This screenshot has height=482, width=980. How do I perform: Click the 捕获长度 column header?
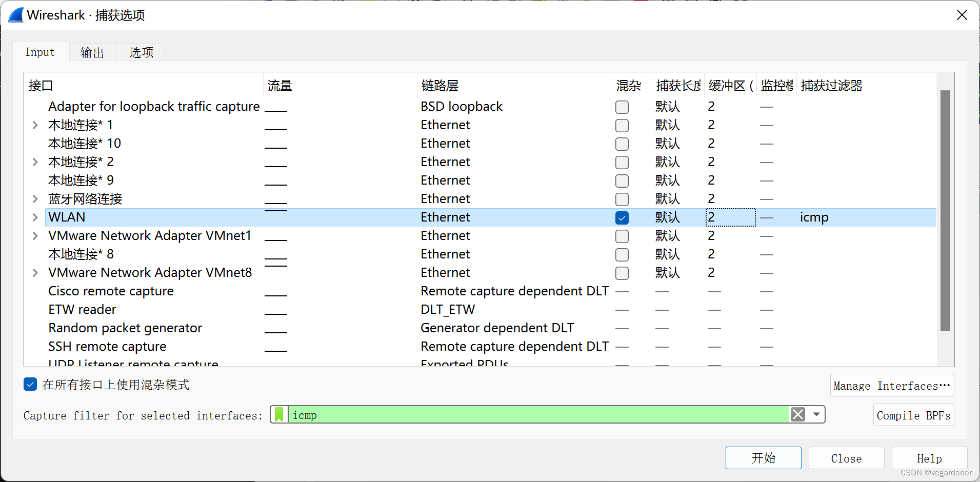[678, 86]
